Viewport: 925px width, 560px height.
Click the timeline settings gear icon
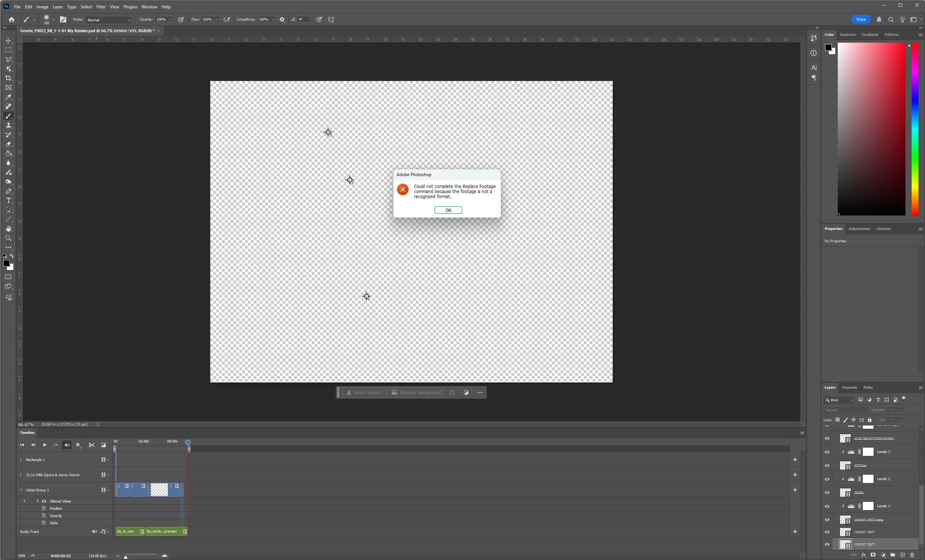coord(78,445)
